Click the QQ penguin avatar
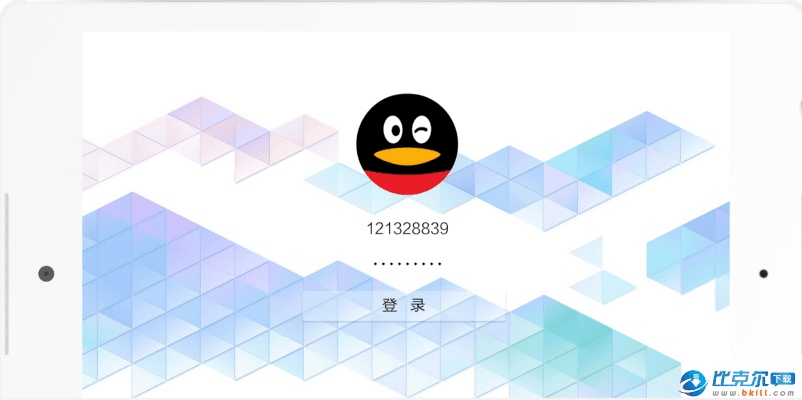Screen dimensions: 802x400 (406, 146)
